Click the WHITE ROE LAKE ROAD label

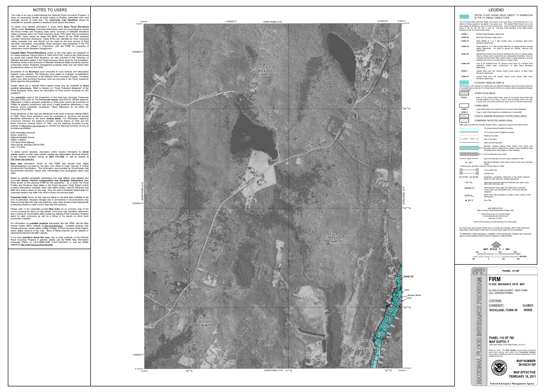(x=239, y=188)
